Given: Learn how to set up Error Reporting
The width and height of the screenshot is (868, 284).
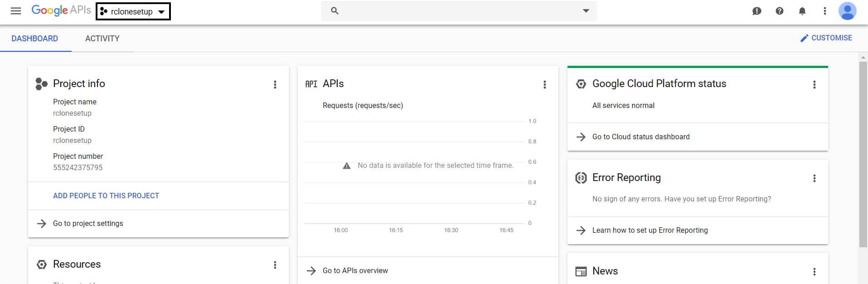Looking at the screenshot, I should click(x=650, y=230).
